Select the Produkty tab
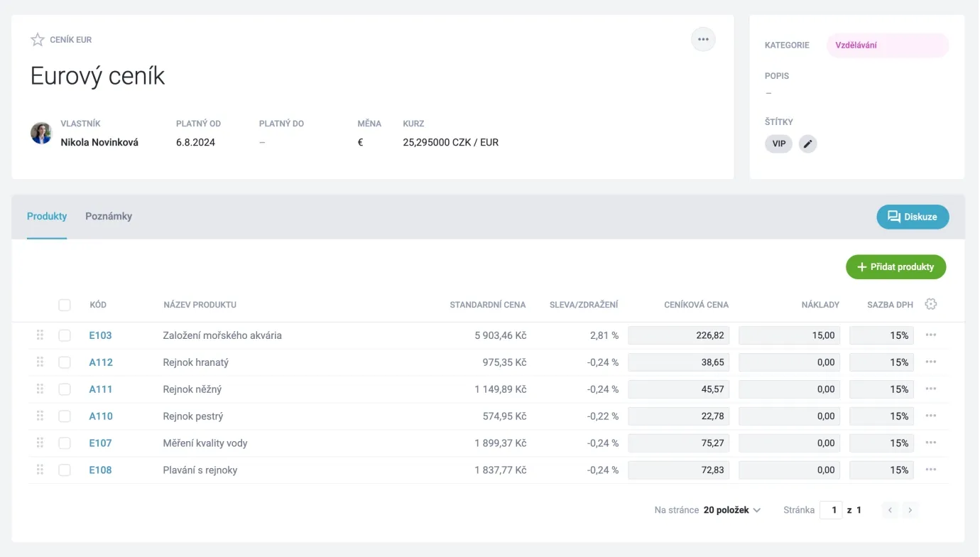The width and height of the screenshot is (980, 557). click(47, 216)
